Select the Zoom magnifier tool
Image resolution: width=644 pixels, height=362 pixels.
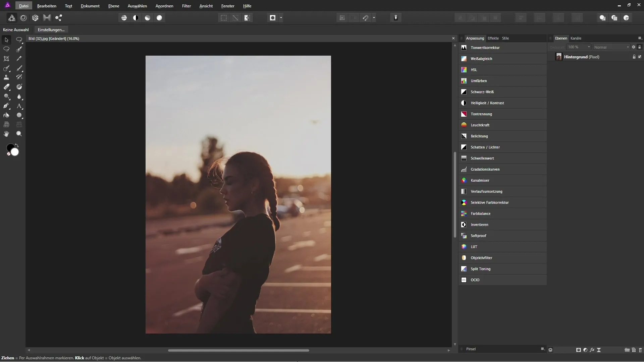coord(19,134)
